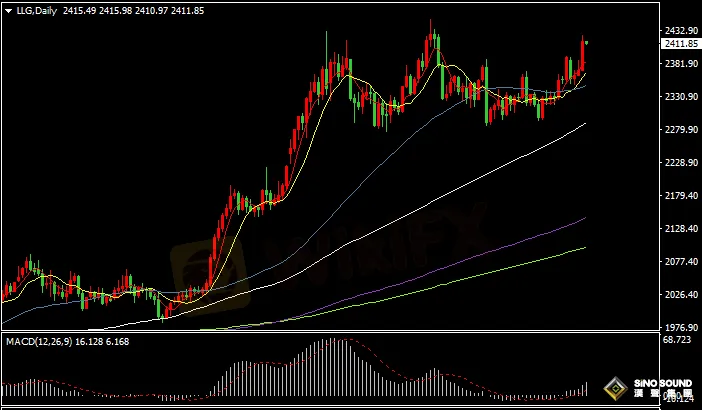The height and width of the screenshot is (410, 702).
Task: Click the 1976.90 price axis label
Action: [x=680, y=328]
